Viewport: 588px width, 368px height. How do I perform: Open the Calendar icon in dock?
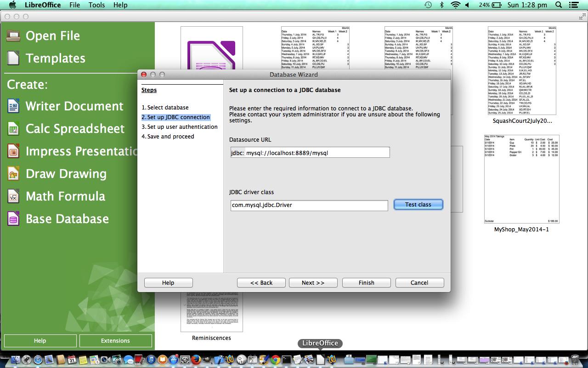pos(72,360)
